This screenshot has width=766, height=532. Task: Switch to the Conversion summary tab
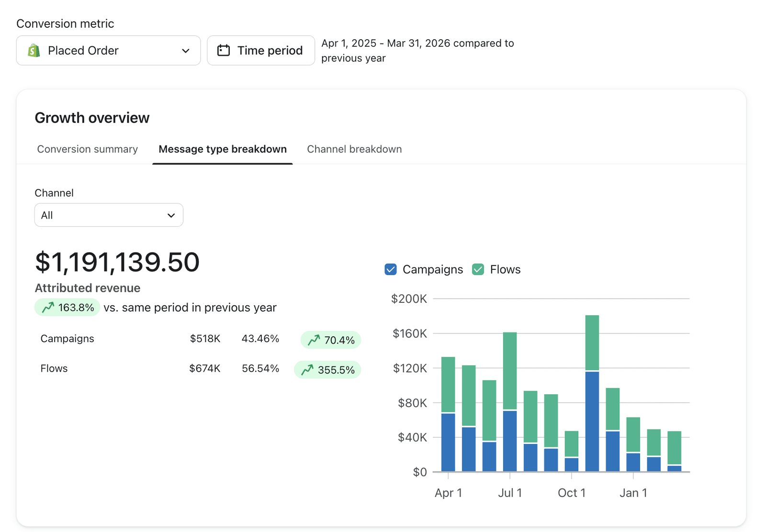[88, 149]
